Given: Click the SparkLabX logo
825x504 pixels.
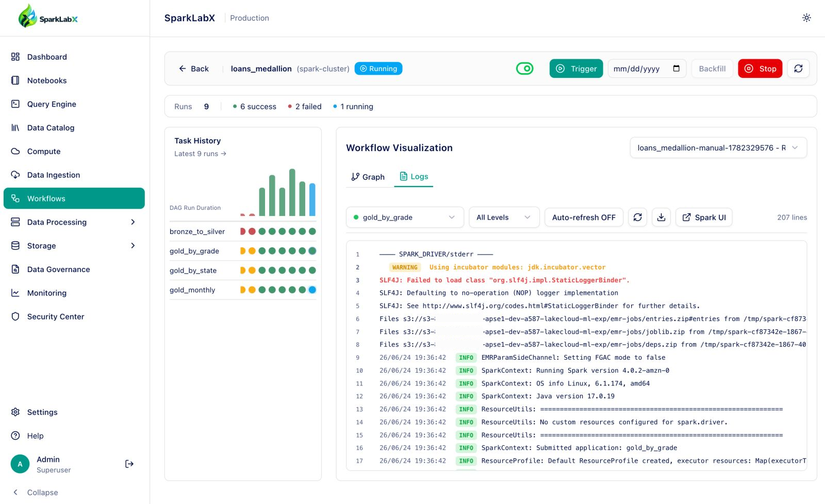Looking at the screenshot, I should [x=48, y=16].
